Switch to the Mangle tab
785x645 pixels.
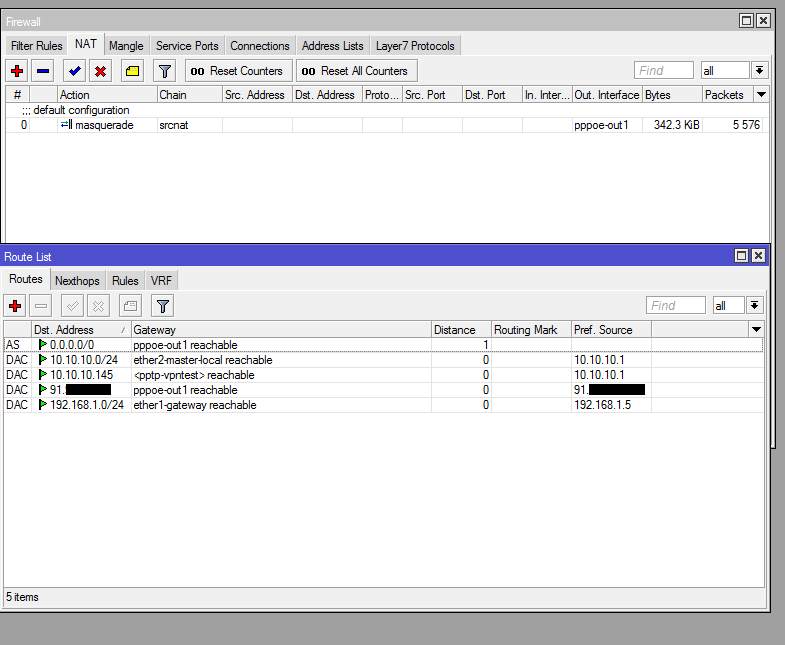[126, 46]
